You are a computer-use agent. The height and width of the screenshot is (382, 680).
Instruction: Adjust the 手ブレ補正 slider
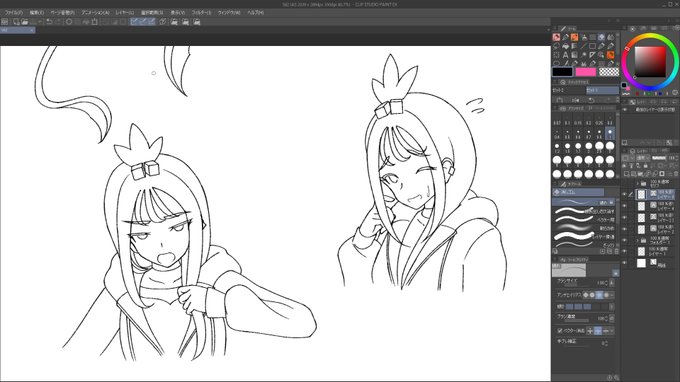tap(576, 346)
